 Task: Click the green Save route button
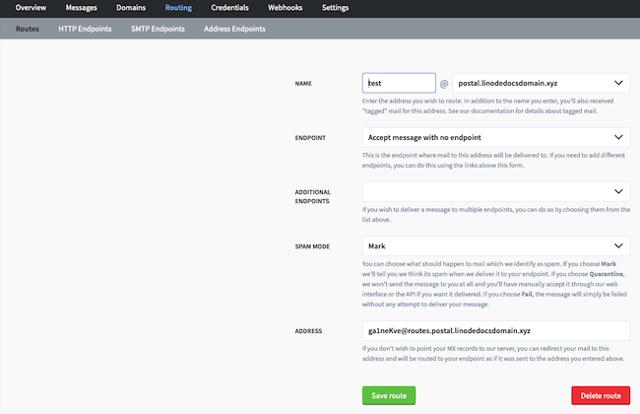coord(388,395)
